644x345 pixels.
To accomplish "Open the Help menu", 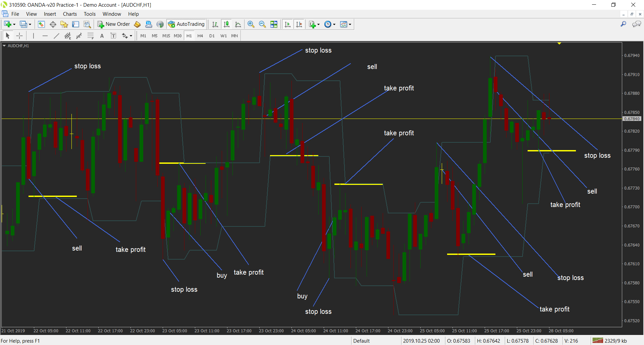I will click(x=133, y=14).
